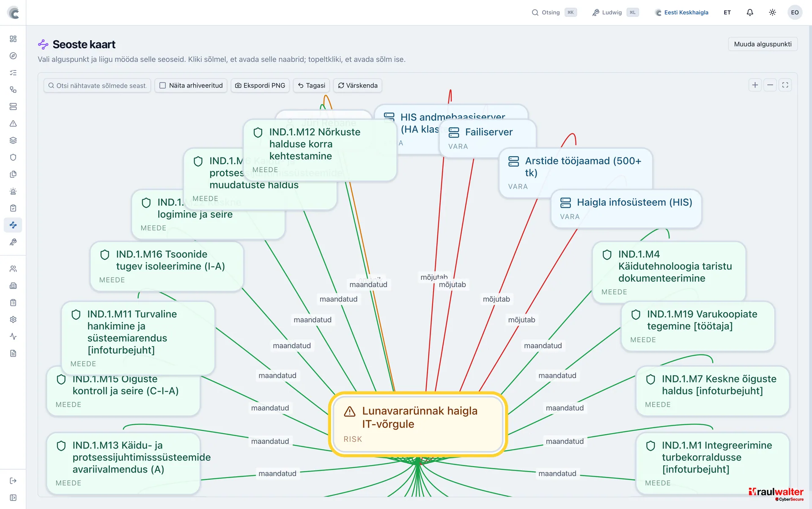Focus the Otsi nähtavate sõlmede search field

[97, 85]
